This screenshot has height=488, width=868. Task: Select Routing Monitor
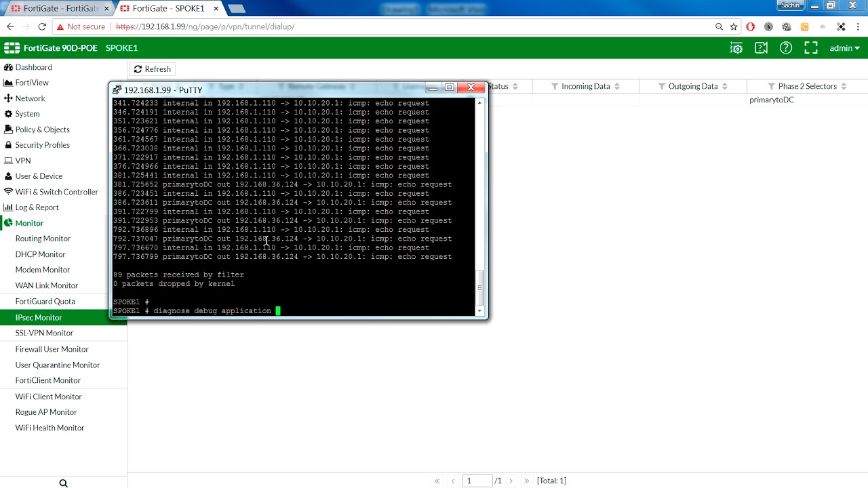click(43, 239)
